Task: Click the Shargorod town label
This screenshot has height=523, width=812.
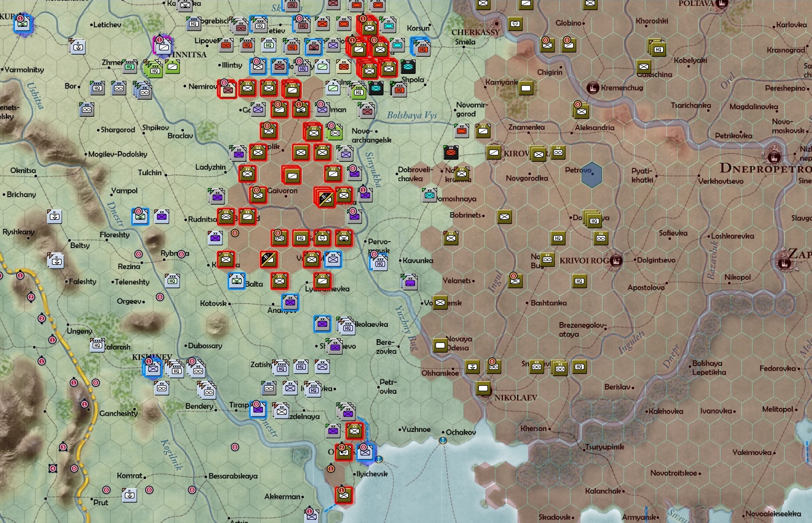Action: (118, 130)
